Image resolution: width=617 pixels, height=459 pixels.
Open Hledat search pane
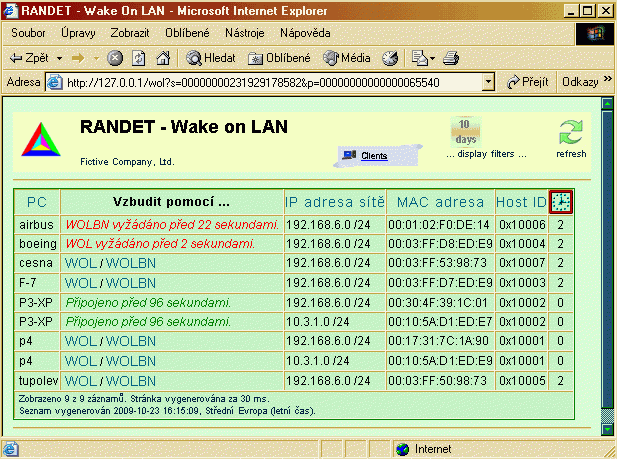[x=211, y=58]
